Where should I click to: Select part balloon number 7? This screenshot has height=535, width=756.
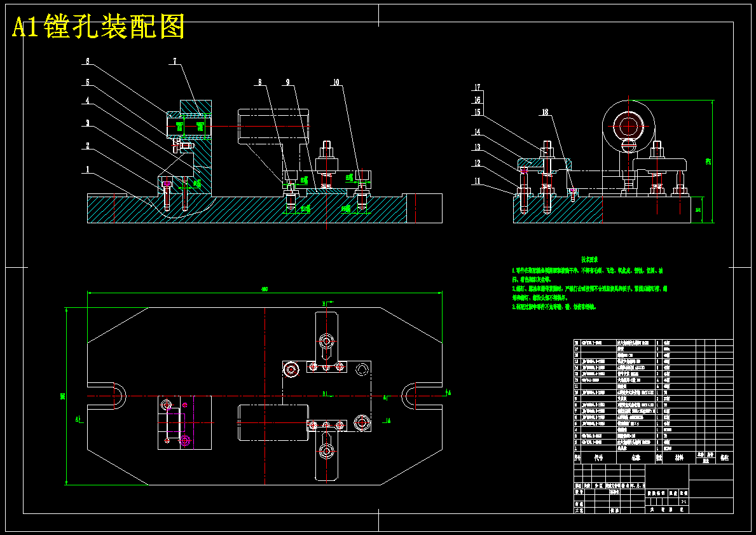(175, 61)
